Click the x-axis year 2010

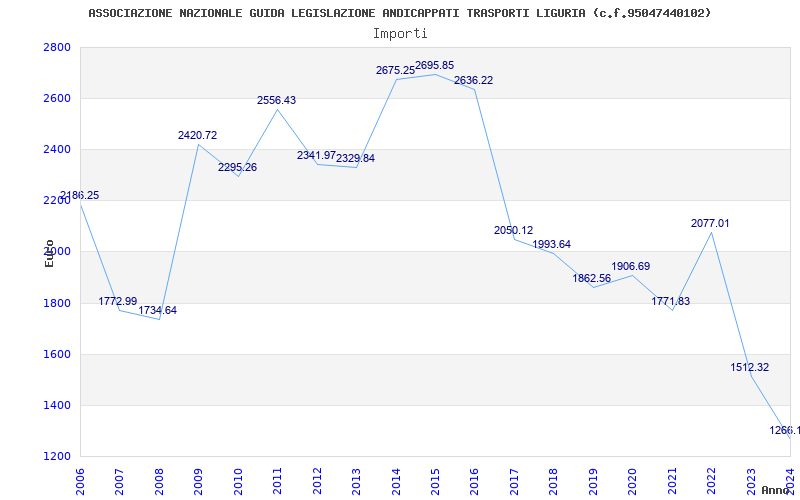[x=238, y=482]
